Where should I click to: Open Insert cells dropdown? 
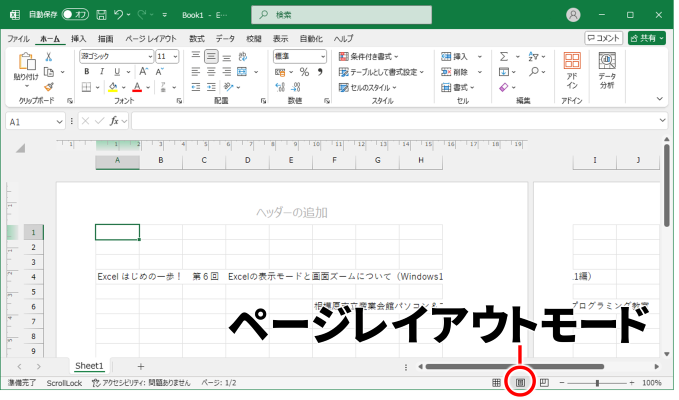tap(480, 57)
